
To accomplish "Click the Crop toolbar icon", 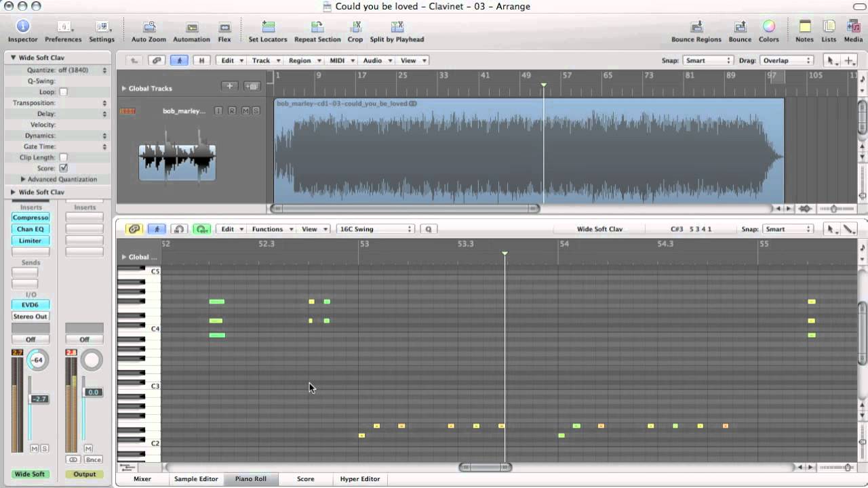I will (x=355, y=27).
